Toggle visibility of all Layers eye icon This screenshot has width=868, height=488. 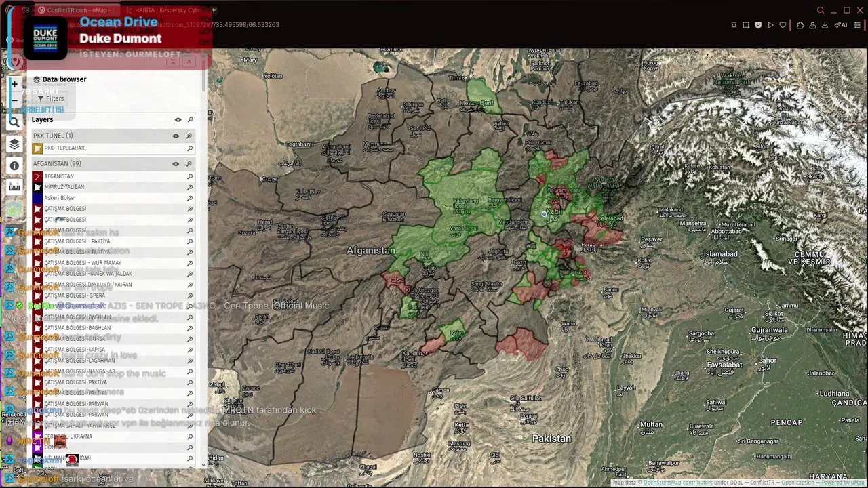pos(178,120)
